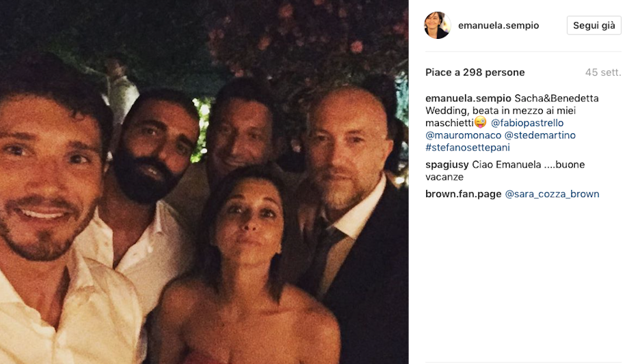Open the @fabiopastrello mention
Viewport: 638px width, 364px height.
[527, 123]
